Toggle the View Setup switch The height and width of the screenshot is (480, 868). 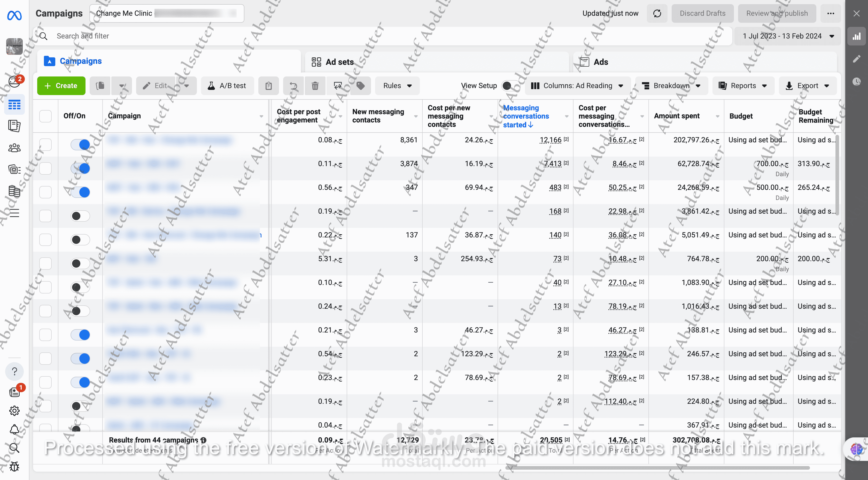point(509,86)
